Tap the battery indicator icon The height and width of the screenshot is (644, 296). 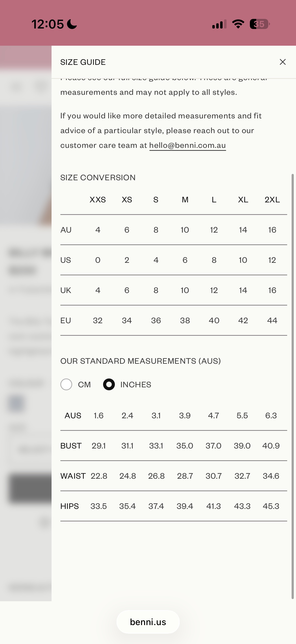coord(260,24)
